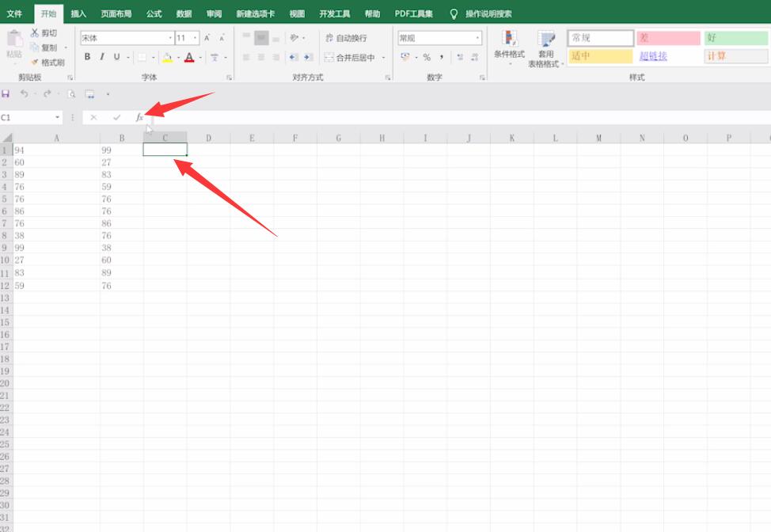Apply the Normal (常规) cell style
771x532 pixels.
pos(600,38)
